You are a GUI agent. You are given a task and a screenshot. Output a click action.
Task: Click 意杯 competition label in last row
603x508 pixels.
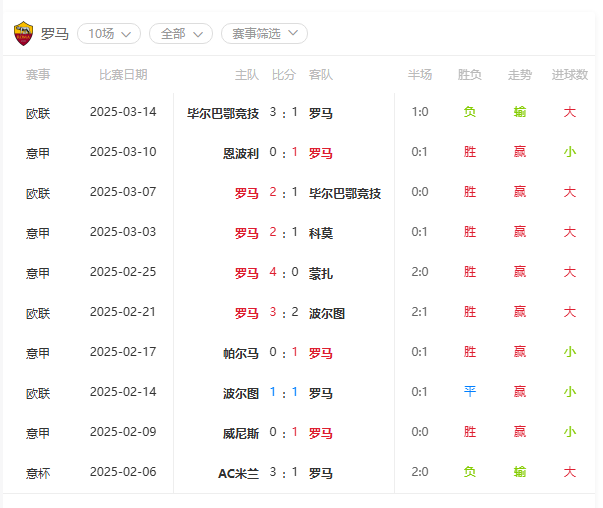pos(38,473)
